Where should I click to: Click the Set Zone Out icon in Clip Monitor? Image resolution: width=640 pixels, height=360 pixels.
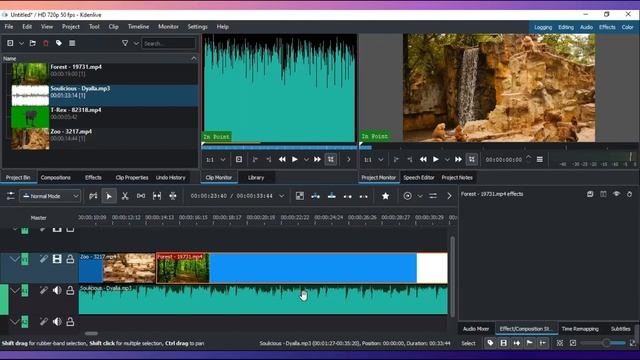tap(269, 160)
